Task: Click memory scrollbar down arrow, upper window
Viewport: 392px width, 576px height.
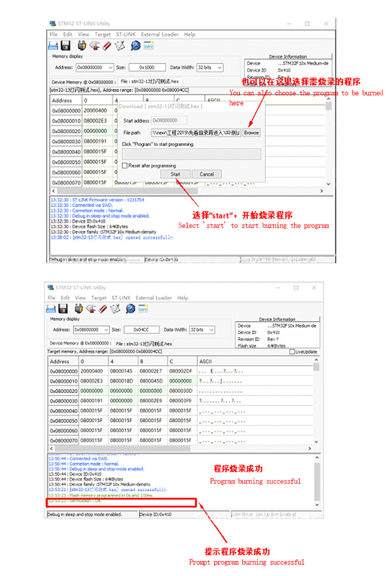Action: coord(329,184)
